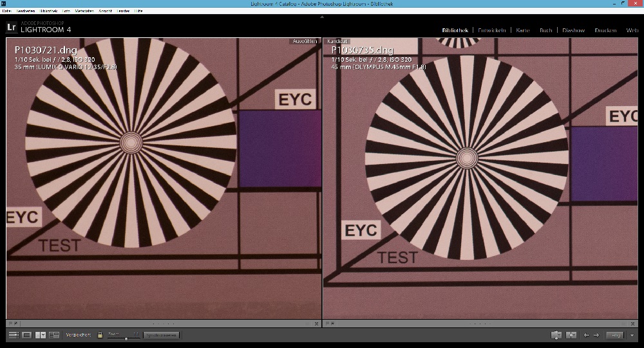644x348 pixels.
Task: Expand the hidden top panel arrow
Action: tap(322, 17)
